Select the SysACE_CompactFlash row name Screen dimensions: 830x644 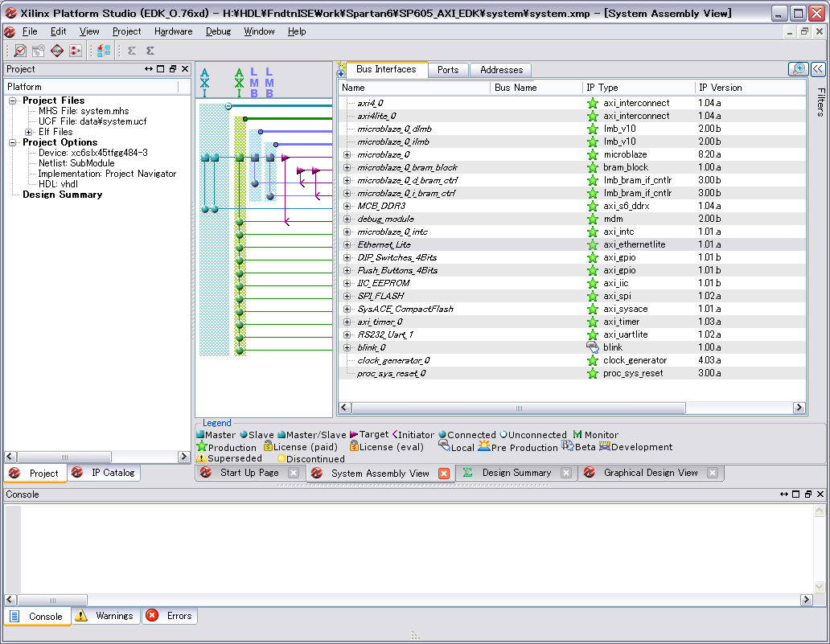click(x=405, y=309)
